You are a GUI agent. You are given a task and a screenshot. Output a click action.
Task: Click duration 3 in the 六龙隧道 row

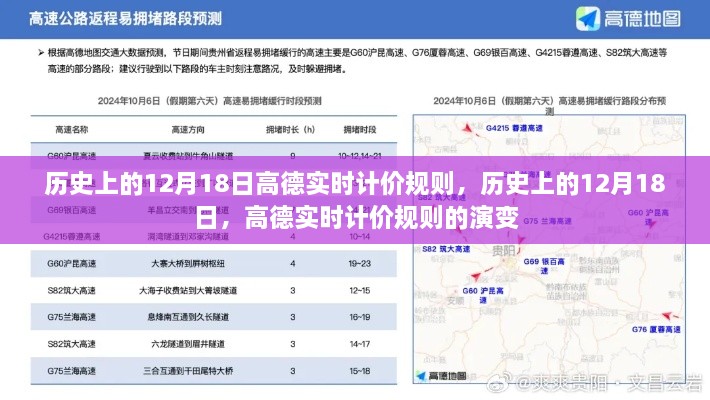point(293,344)
